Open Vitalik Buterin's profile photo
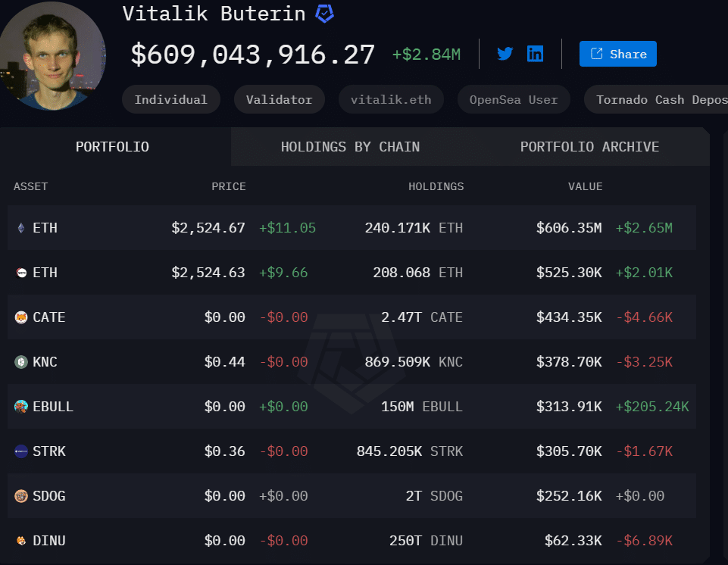Viewport: 728px width, 565px height. 52,56
